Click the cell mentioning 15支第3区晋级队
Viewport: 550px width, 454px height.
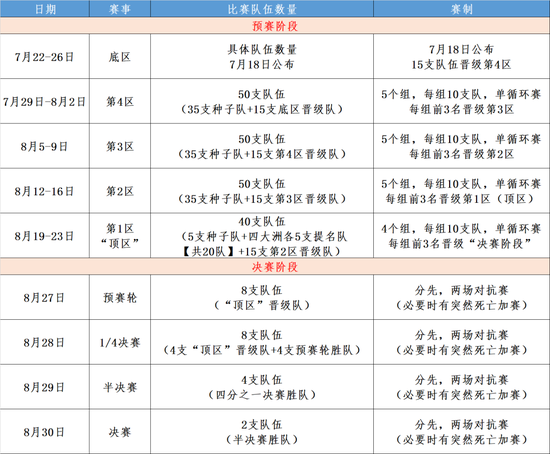(262, 191)
